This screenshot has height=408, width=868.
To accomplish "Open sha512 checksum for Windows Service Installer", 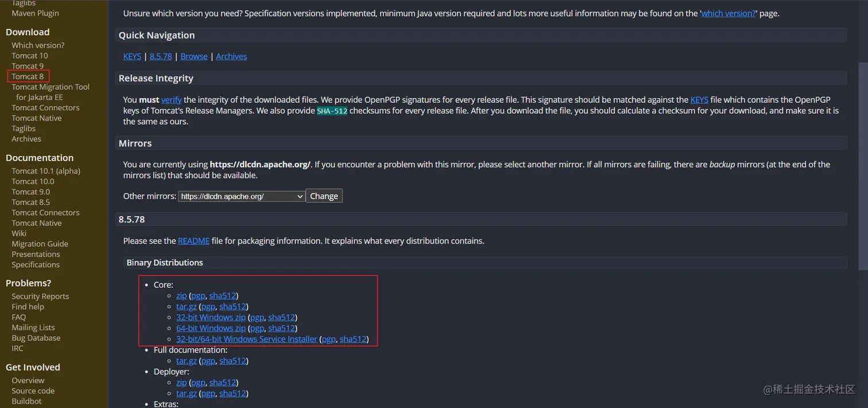I will (x=353, y=339).
